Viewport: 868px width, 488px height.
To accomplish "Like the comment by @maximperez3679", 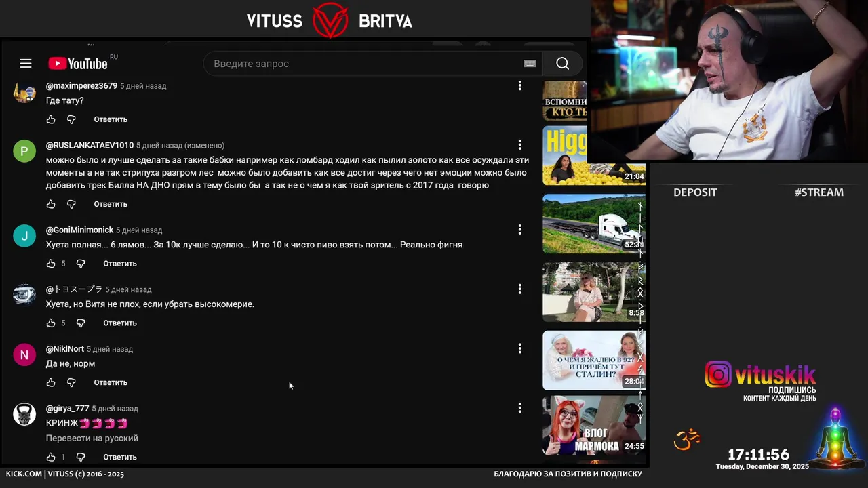I will 51,119.
